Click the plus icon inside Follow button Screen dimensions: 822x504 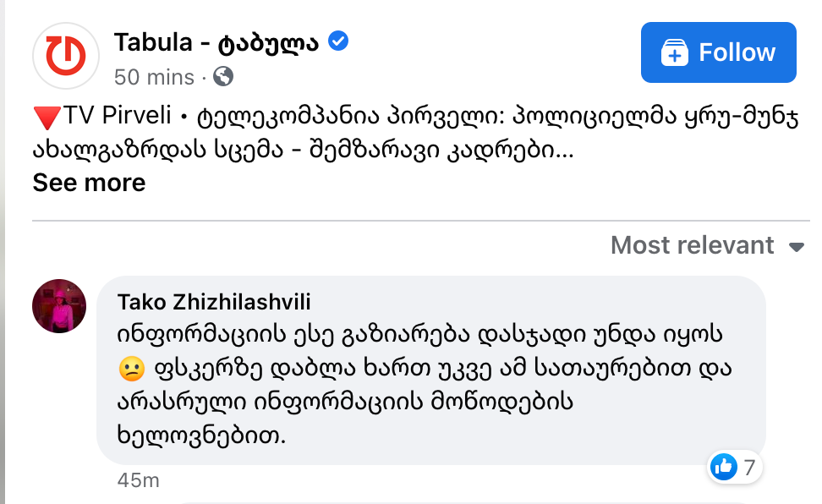point(674,52)
